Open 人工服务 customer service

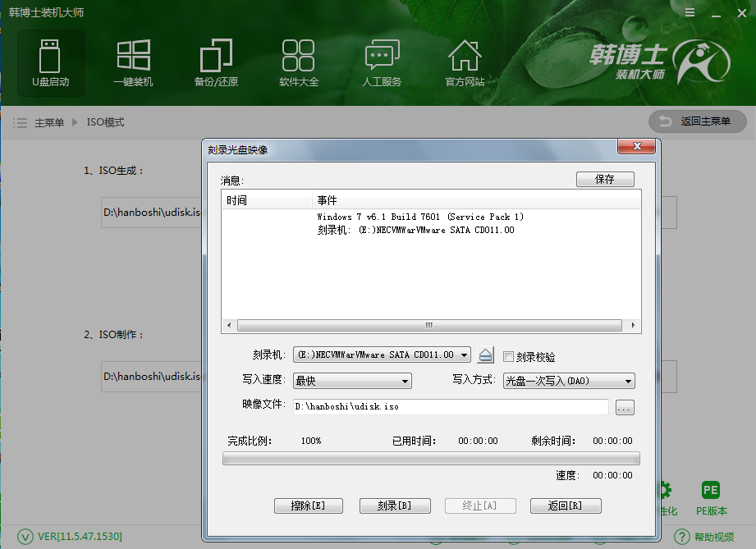tap(381, 62)
